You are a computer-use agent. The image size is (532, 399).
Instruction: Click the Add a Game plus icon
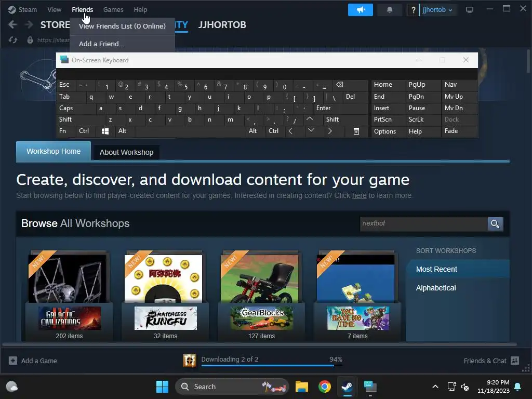pos(13,361)
